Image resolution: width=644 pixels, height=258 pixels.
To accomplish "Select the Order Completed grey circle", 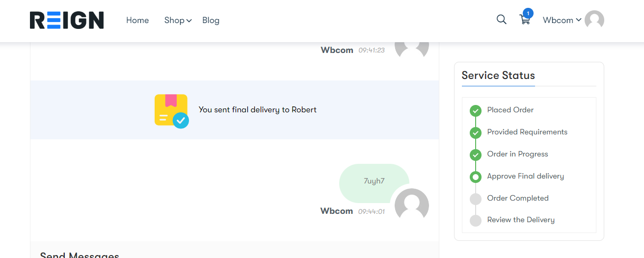I will (475, 199).
